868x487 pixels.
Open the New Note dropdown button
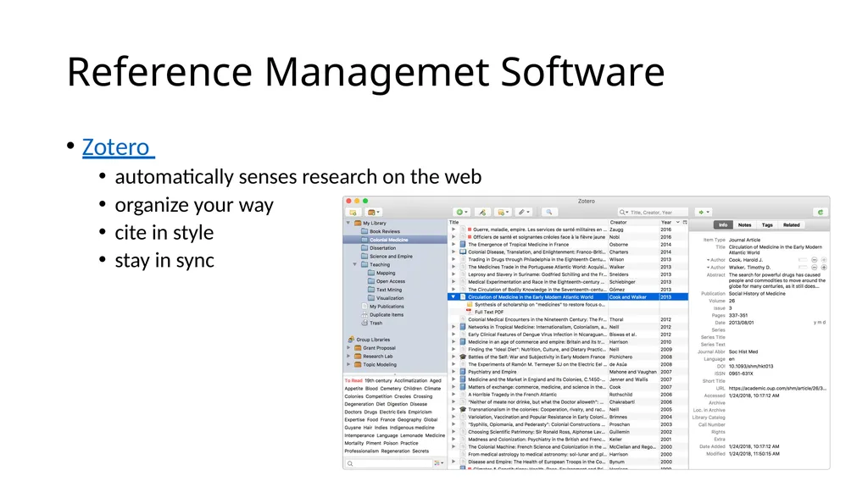(503, 213)
